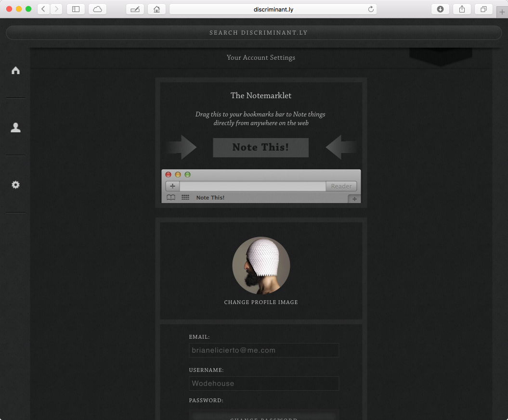Focus the Username input field
The width and height of the screenshot is (508, 420).
coord(264,383)
